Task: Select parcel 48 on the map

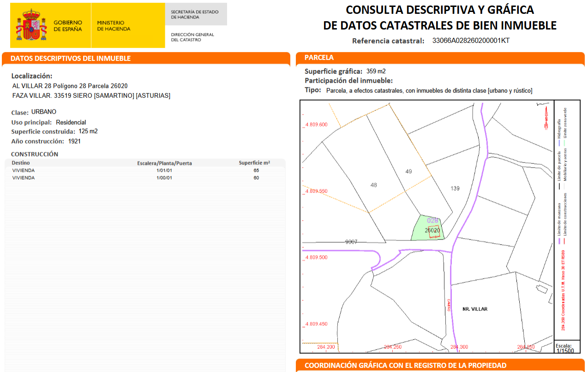Action: 374,185
